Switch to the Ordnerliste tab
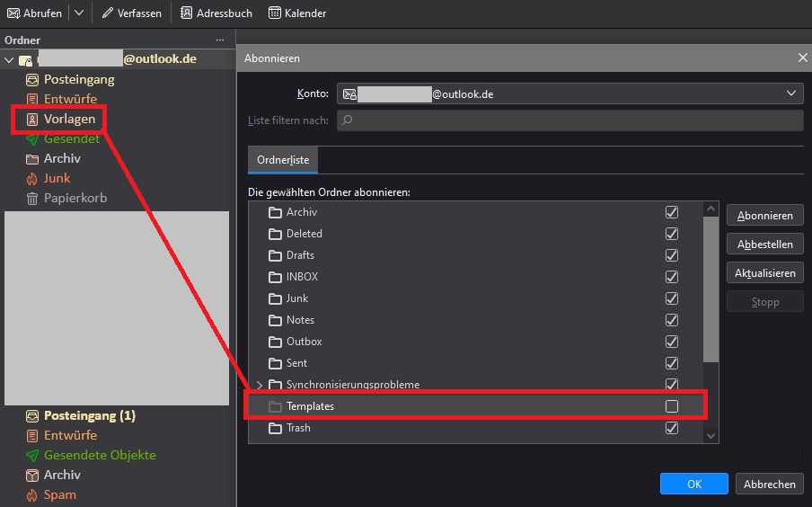 (282, 160)
